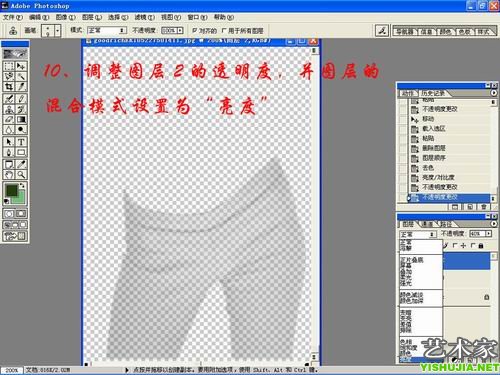
Task: Select the Brush tool
Action: 21,99
